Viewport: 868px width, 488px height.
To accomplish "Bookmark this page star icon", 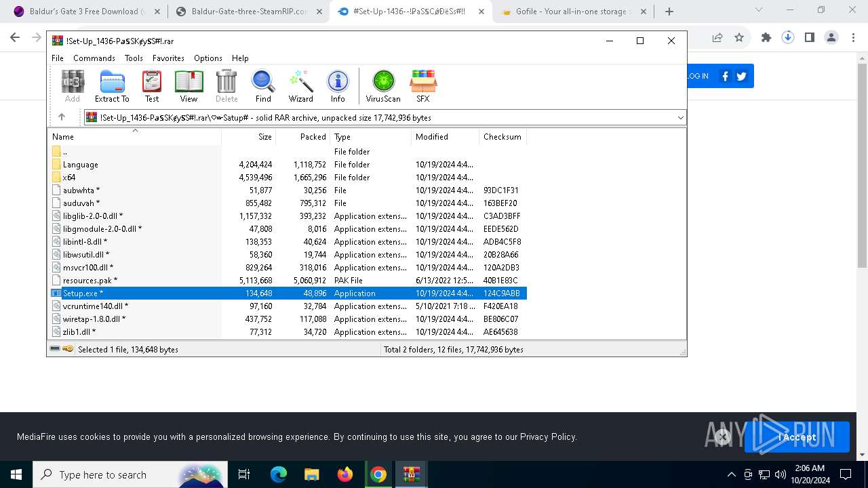I will tap(739, 38).
